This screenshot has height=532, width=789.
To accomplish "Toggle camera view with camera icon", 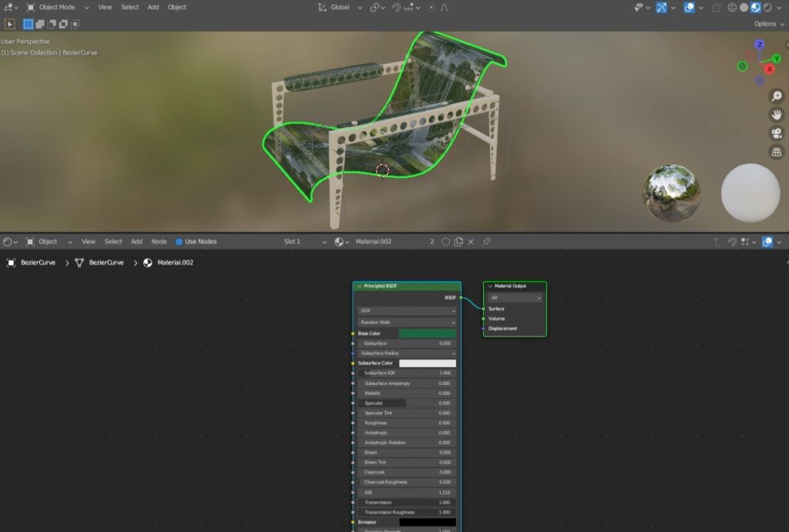I will tap(777, 133).
